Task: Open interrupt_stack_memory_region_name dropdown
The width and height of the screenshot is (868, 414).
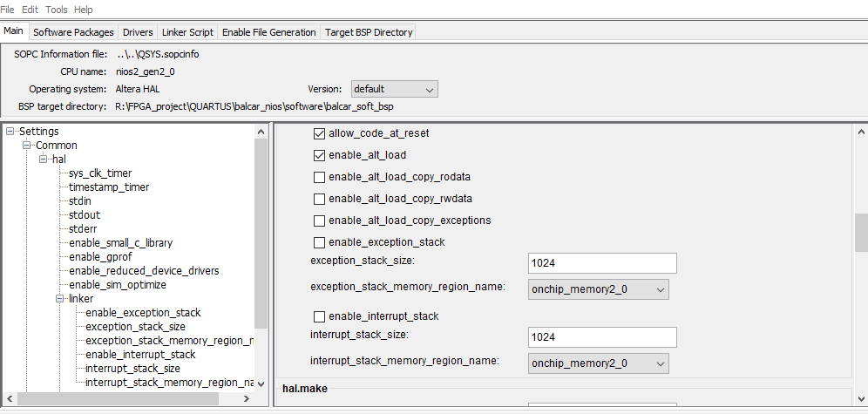Action: [x=598, y=363]
